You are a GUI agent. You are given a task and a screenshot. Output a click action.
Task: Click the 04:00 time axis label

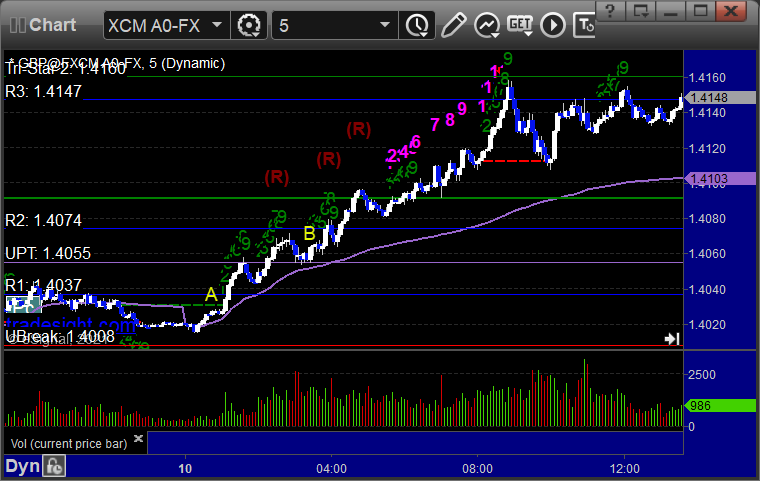(332, 469)
